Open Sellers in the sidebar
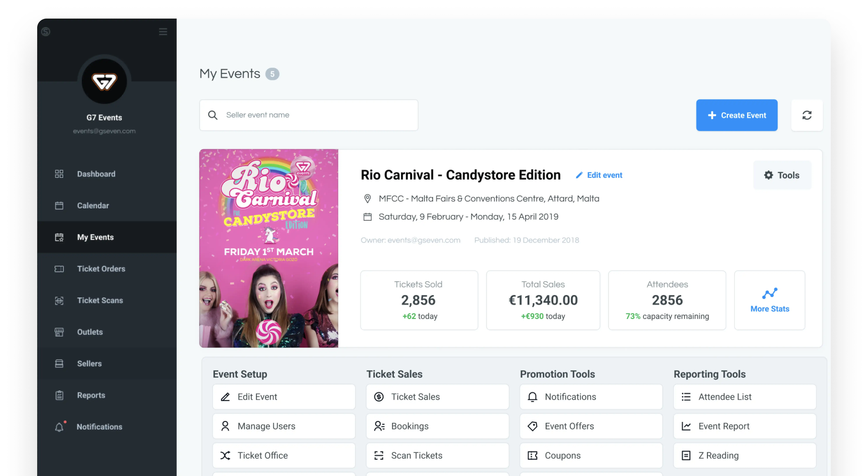868x476 pixels. point(107,364)
